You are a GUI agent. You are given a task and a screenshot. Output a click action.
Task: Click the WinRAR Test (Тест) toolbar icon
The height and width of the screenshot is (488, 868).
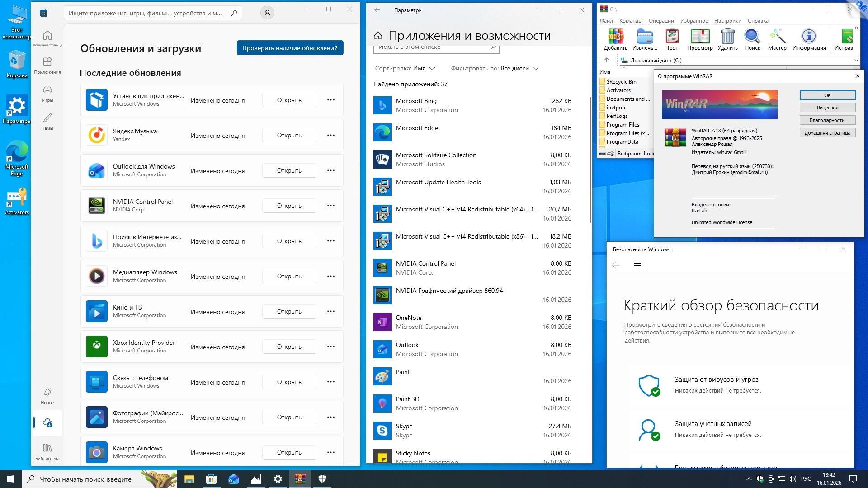click(672, 39)
